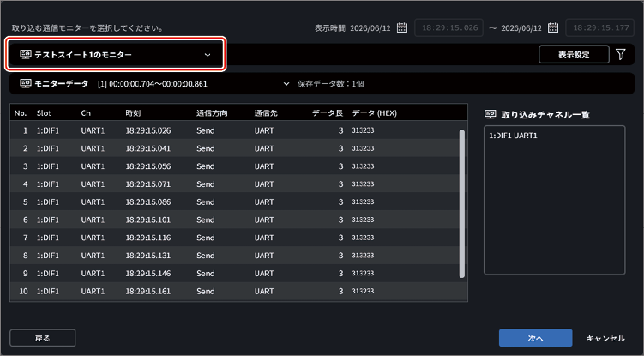
Task: Click the 表示設定 button
Action: 574,55
